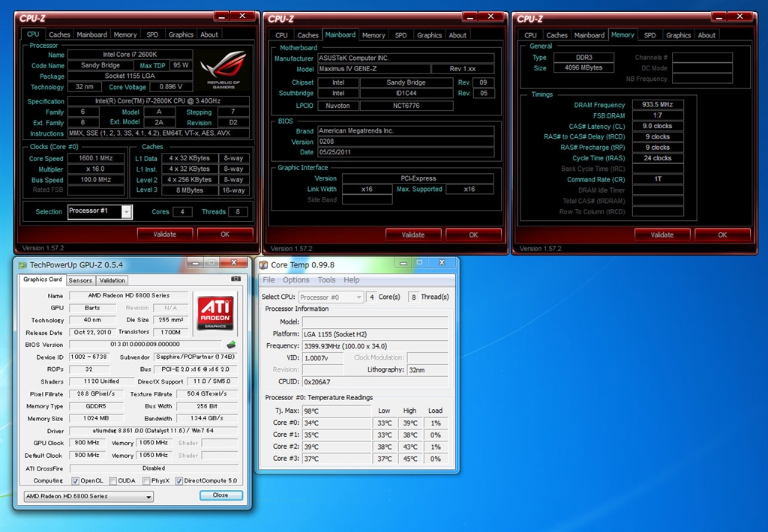Minimize the CPU-Z Memory window
The width and height of the screenshot is (768, 532).
719,17
